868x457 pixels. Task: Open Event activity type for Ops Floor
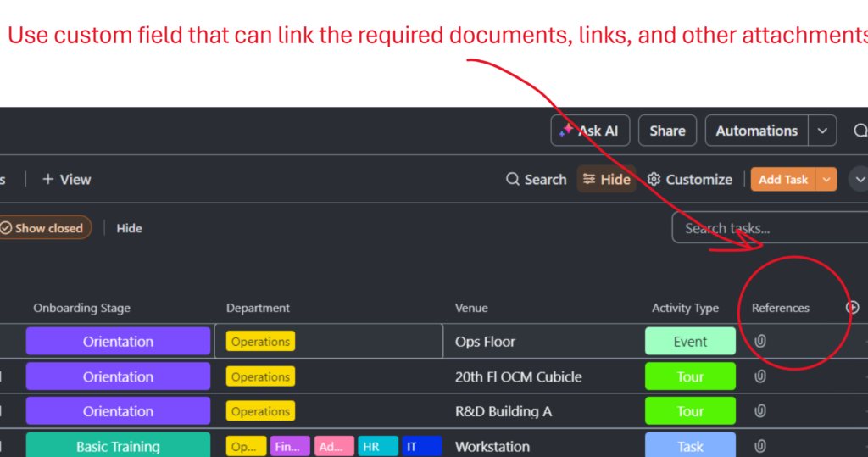tap(690, 341)
